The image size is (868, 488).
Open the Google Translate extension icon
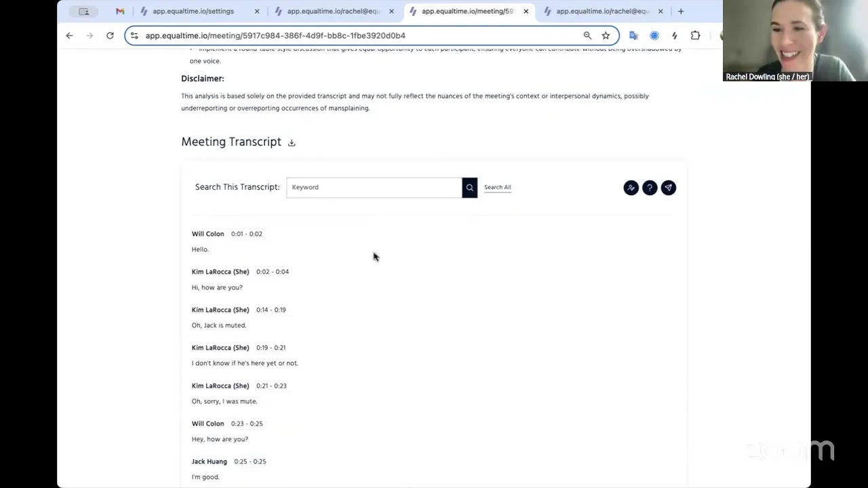(x=633, y=35)
